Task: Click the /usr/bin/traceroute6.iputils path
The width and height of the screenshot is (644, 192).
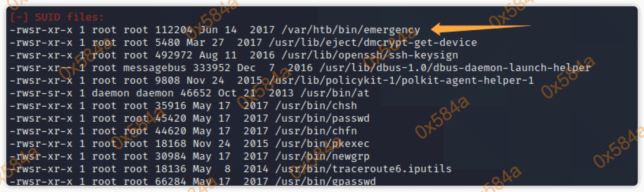Action: click(x=363, y=169)
